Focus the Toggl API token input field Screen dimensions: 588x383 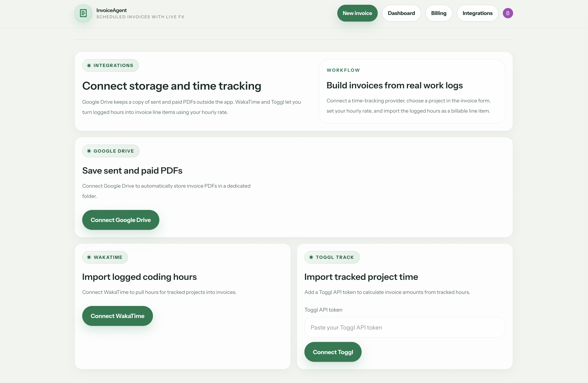[405, 327]
